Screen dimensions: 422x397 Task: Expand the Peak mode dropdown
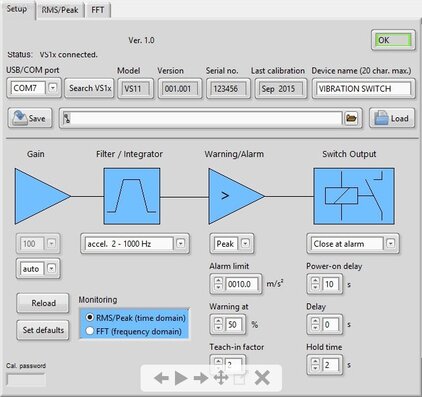coord(245,244)
